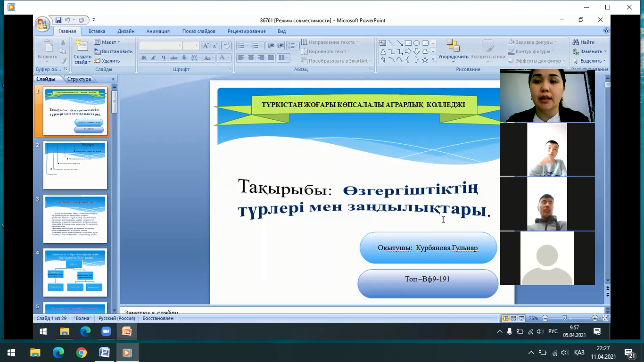Open the font name combo box

pyautogui.click(x=160, y=45)
